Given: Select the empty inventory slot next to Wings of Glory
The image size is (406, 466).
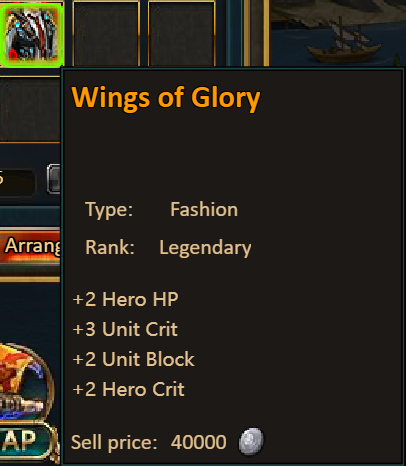Looking at the screenshot, I should [x=106, y=34].
